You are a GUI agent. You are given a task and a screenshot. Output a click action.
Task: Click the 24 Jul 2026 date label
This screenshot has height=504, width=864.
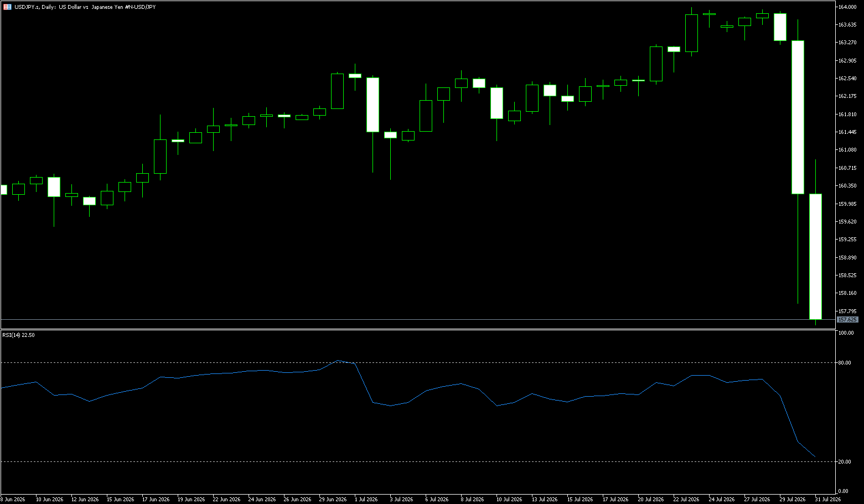[x=722, y=499]
